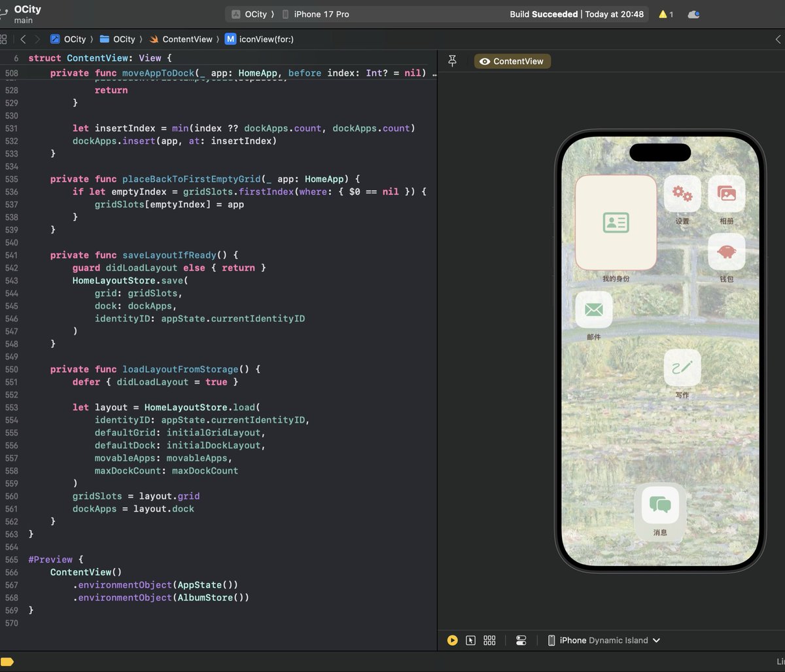Click the Build Succeeded status text
Viewport: 785px width, 672px height.
pyautogui.click(x=544, y=14)
